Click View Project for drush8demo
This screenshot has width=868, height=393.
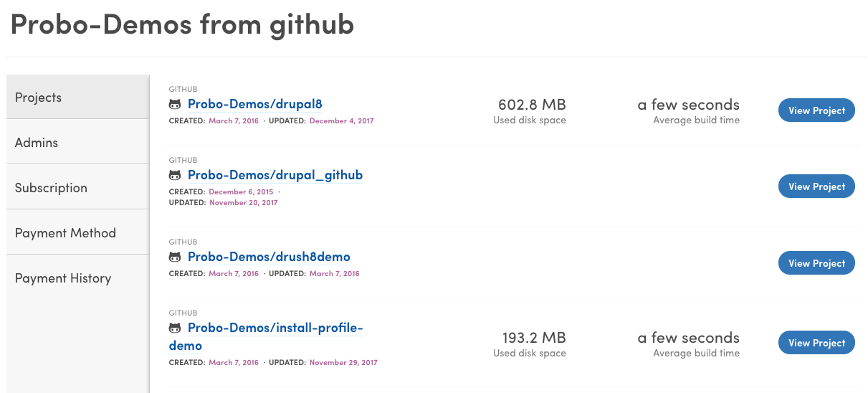tap(816, 263)
